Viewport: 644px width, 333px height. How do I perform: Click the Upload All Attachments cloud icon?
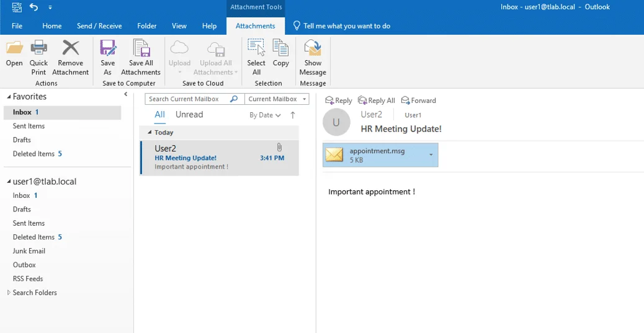(216, 48)
